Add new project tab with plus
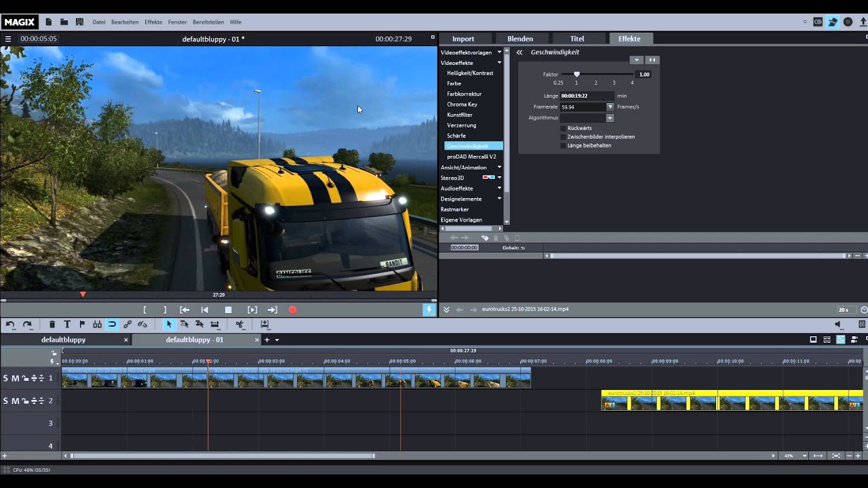The image size is (868, 488). (267, 340)
